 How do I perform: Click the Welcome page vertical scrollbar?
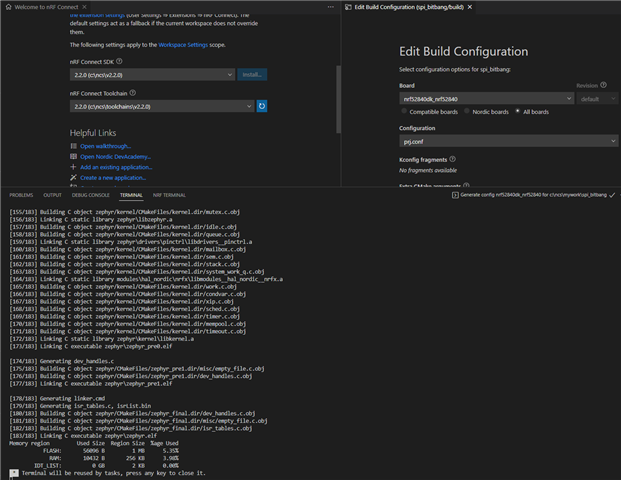[x=338, y=99]
